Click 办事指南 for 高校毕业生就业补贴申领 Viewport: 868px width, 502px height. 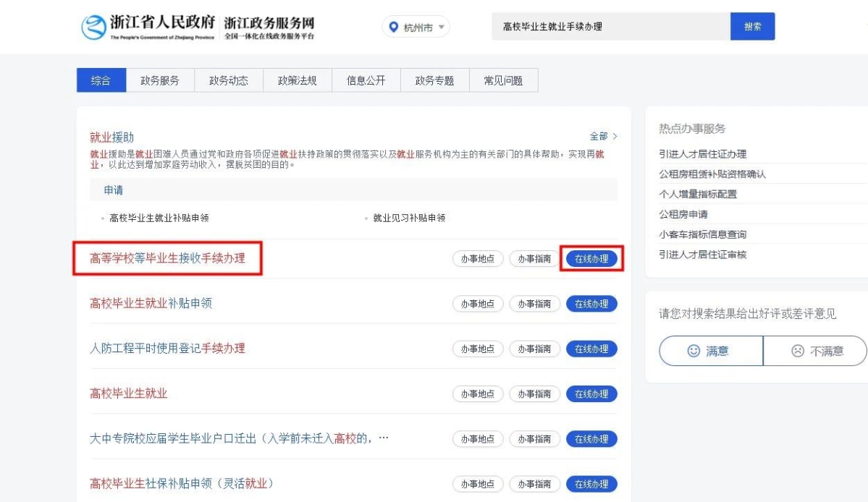(x=534, y=304)
